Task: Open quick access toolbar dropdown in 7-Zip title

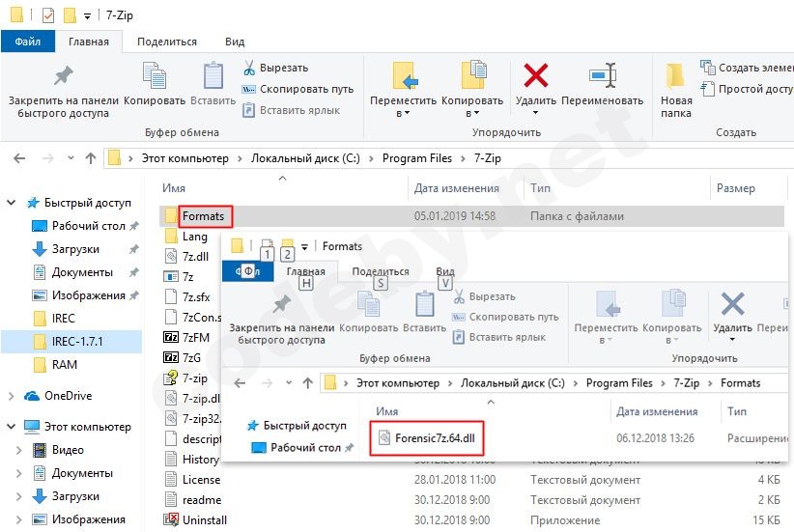Action: [x=87, y=16]
